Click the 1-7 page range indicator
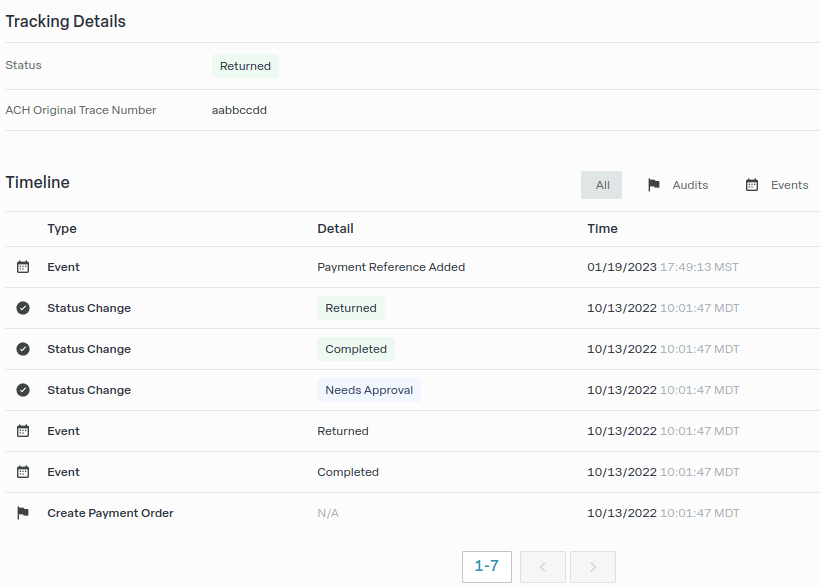This screenshot has width=820, height=587. [x=487, y=567]
